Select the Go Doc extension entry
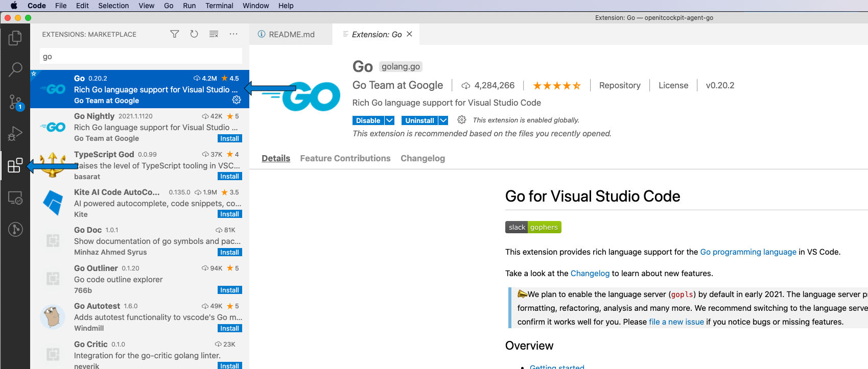The width and height of the screenshot is (868, 369). pos(139,241)
